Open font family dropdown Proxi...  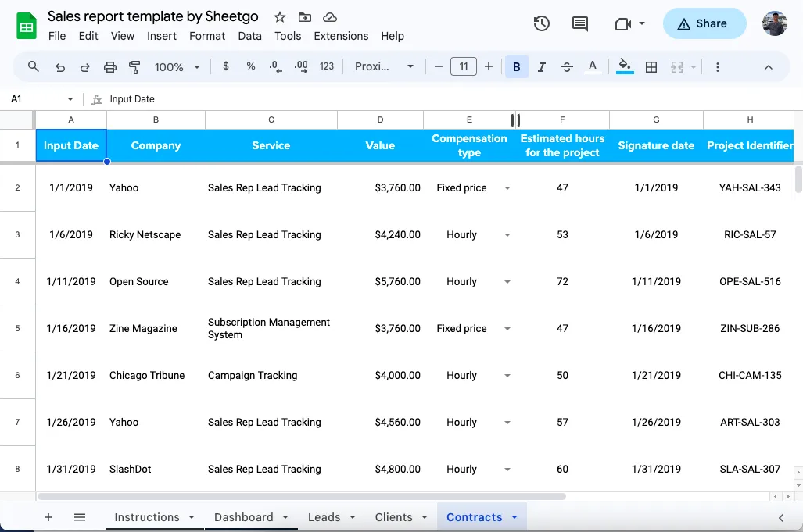click(384, 66)
